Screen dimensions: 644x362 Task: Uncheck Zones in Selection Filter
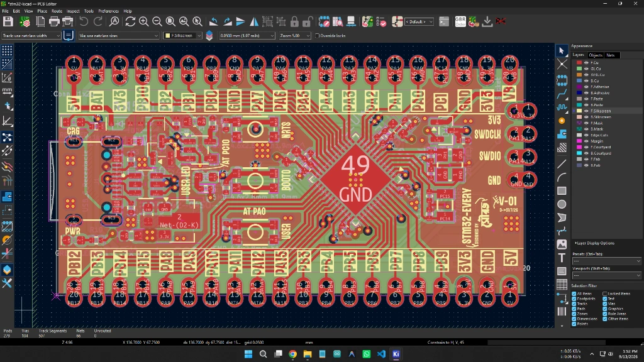(x=574, y=314)
